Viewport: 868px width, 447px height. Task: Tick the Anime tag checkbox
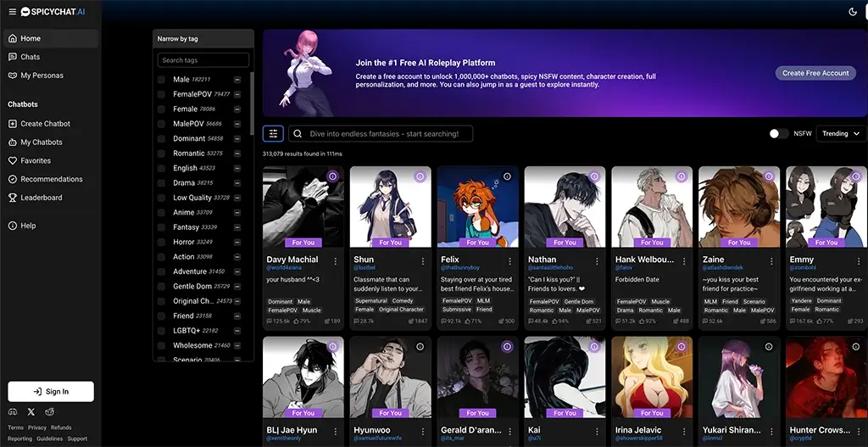(x=161, y=212)
